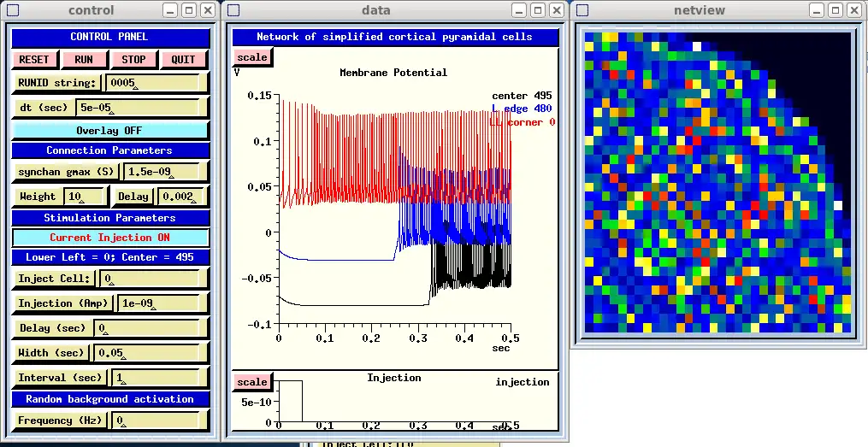Minimize the netview window
Image resolution: width=868 pixels, height=447 pixels.
[817, 10]
